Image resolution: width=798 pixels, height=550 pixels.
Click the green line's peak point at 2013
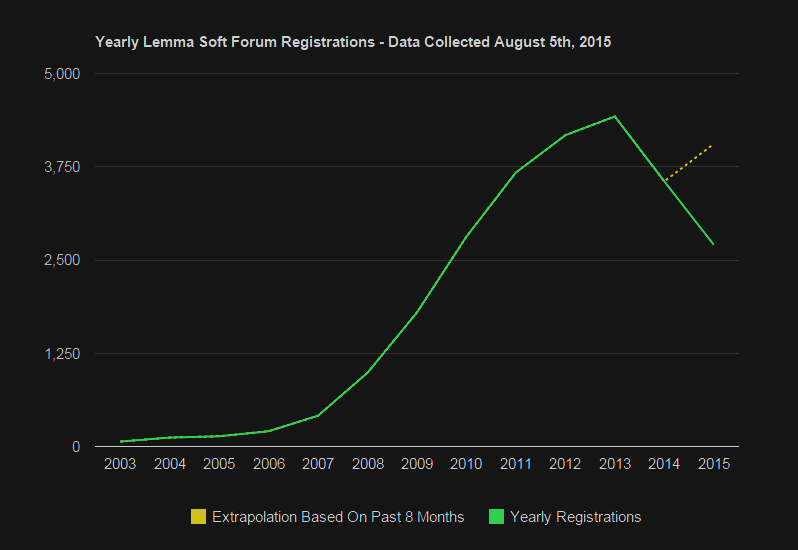pyautogui.click(x=615, y=117)
